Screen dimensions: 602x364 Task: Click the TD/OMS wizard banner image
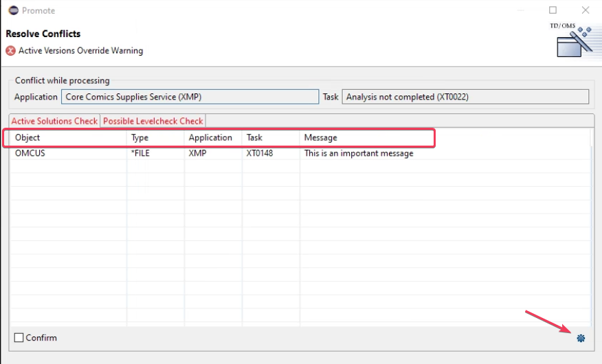[x=572, y=43]
